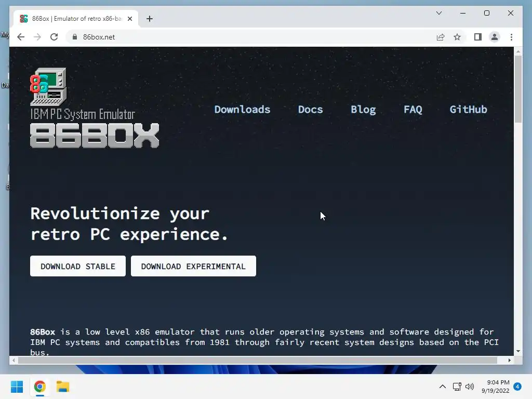Close the 86Box browser tab
The width and height of the screenshot is (532, 399).
point(130,19)
